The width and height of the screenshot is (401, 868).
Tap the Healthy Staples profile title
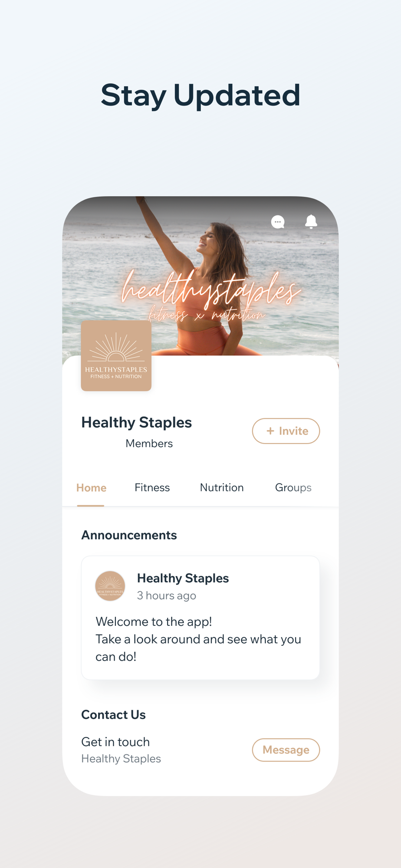[136, 422]
